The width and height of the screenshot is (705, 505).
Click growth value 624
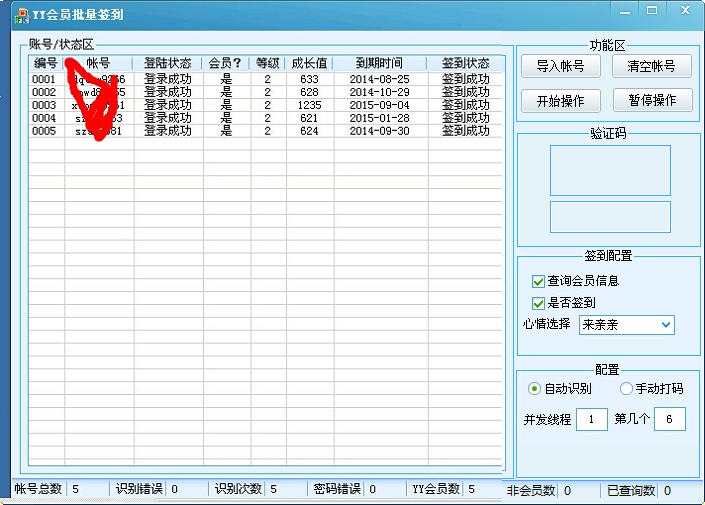point(309,132)
